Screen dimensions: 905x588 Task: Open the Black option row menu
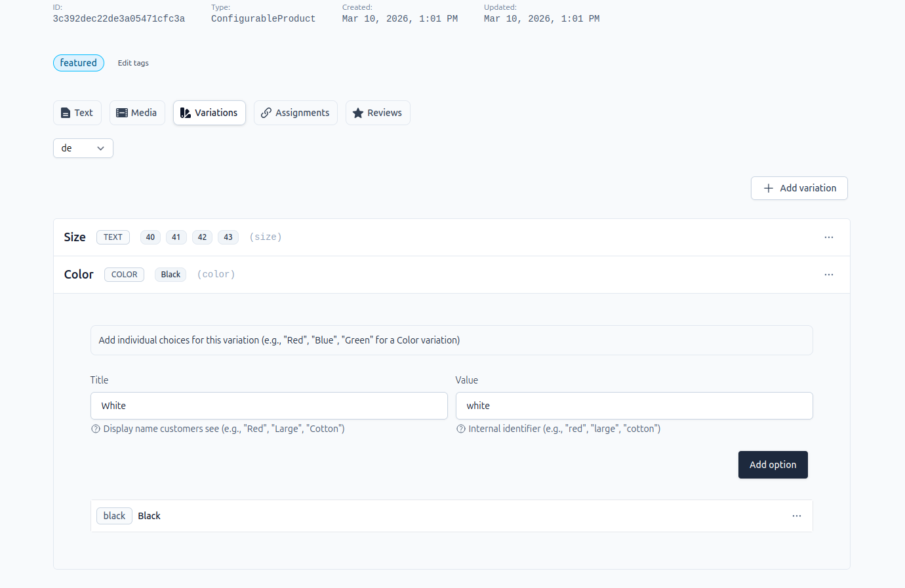pyautogui.click(x=797, y=516)
